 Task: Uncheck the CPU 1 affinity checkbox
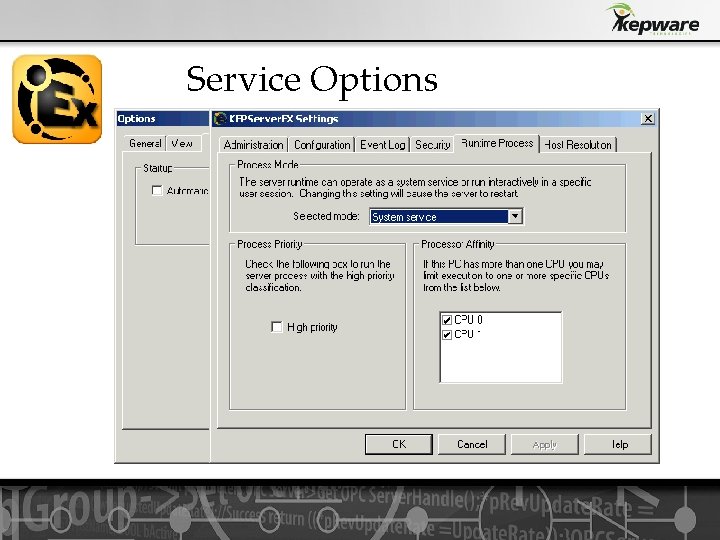click(x=446, y=335)
